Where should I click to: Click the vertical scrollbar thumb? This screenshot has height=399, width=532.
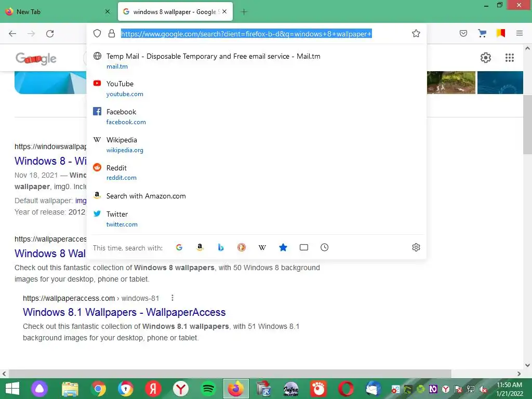527,125
